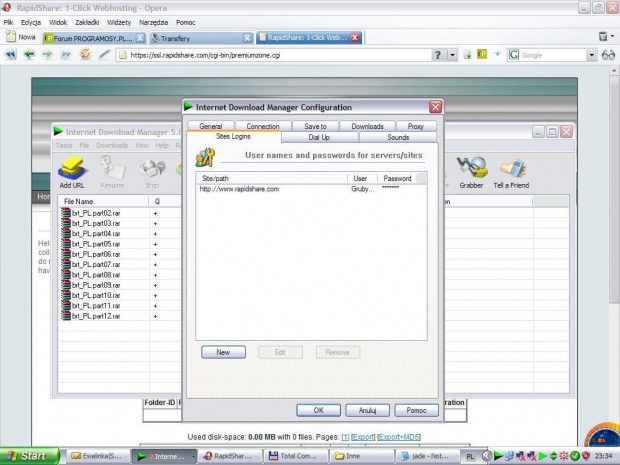Expand the Google search engine dropdown
The image size is (620, 465).
(x=591, y=55)
